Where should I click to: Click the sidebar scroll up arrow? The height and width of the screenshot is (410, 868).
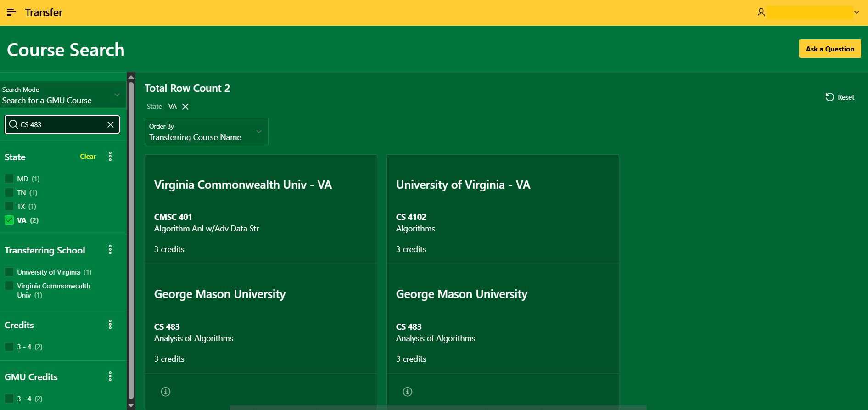pos(131,77)
